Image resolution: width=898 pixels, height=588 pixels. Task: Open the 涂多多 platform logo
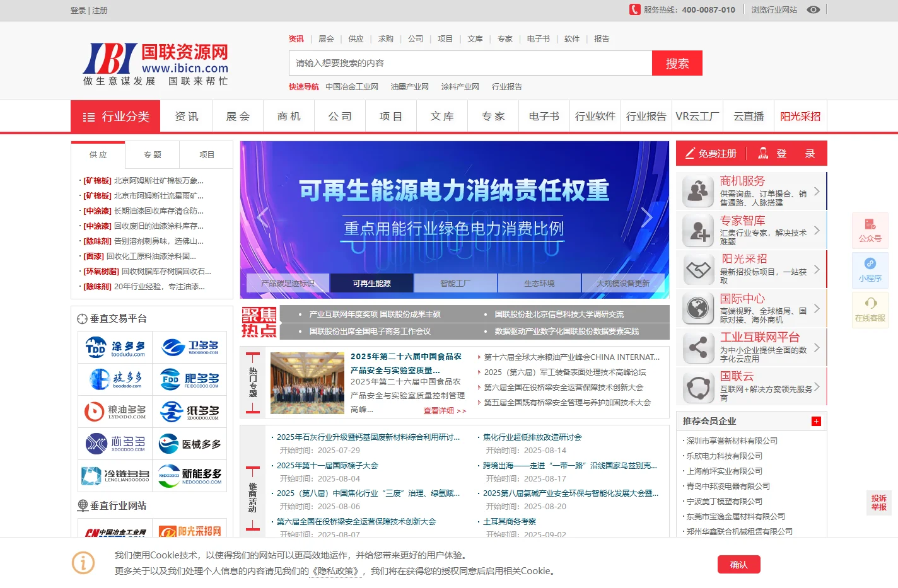[115, 347]
